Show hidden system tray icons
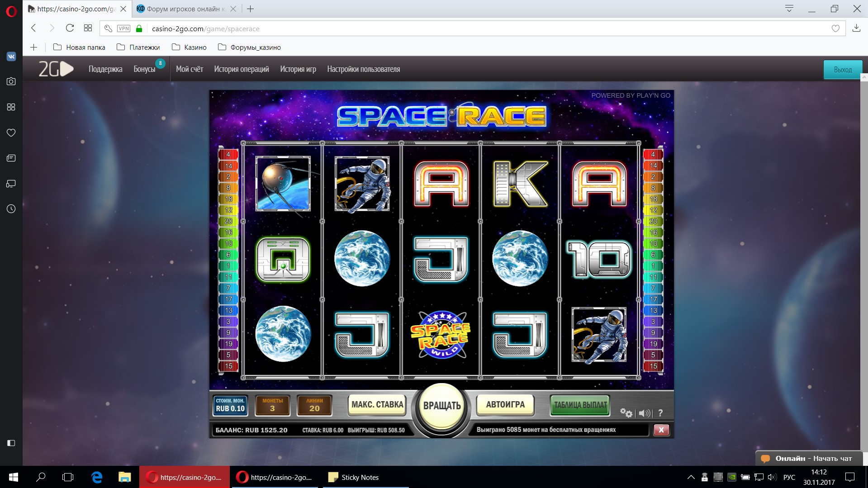Image resolution: width=868 pixels, height=488 pixels. tap(691, 477)
